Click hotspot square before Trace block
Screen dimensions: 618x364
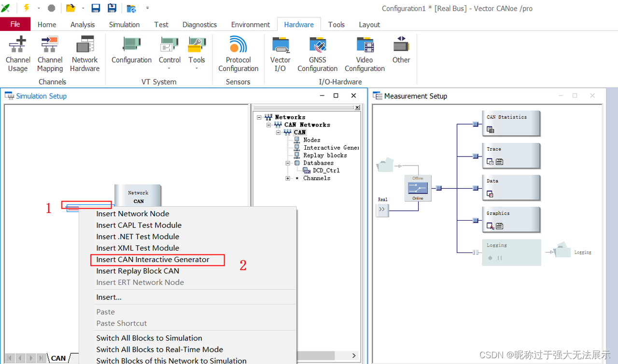pyautogui.click(x=476, y=156)
